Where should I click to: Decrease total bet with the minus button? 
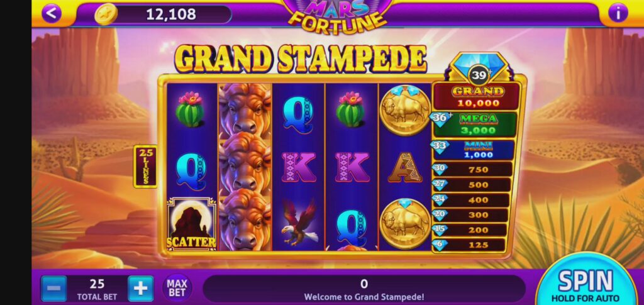pyautogui.click(x=54, y=289)
